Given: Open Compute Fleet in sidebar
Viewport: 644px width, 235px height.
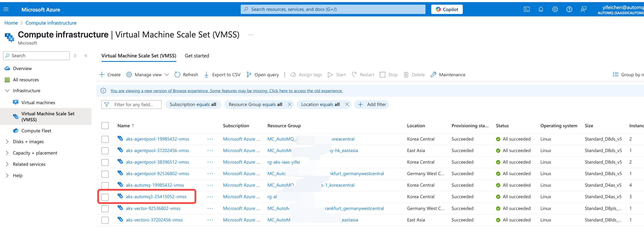Looking at the screenshot, I should (x=36, y=131).
